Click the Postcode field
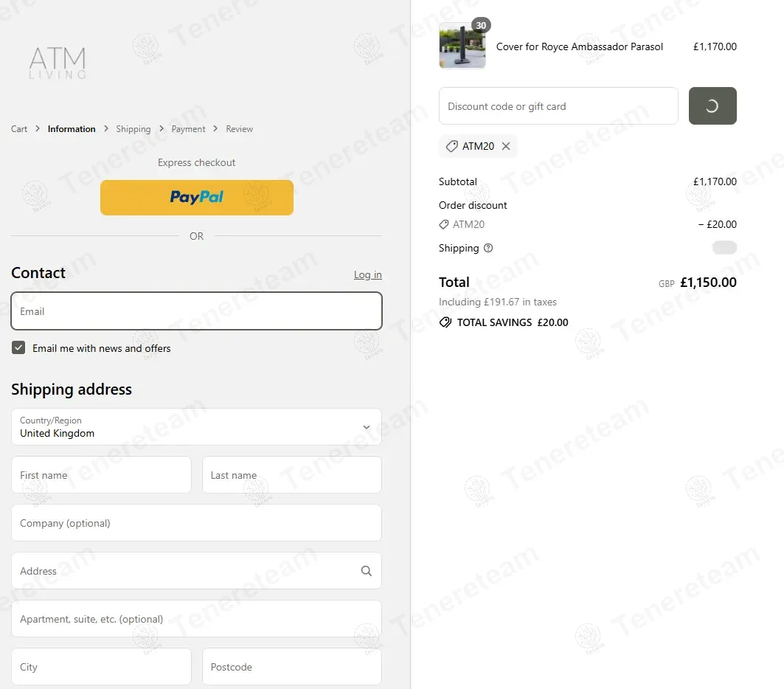 click(x=292, y=667)
